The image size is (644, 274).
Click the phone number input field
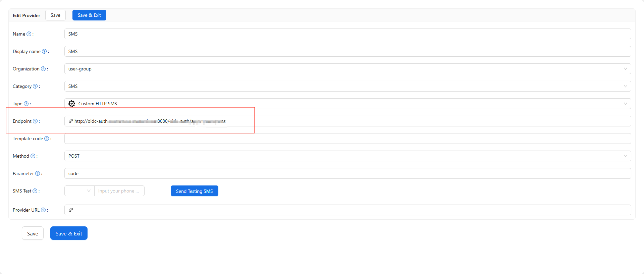tap(119, 191)
